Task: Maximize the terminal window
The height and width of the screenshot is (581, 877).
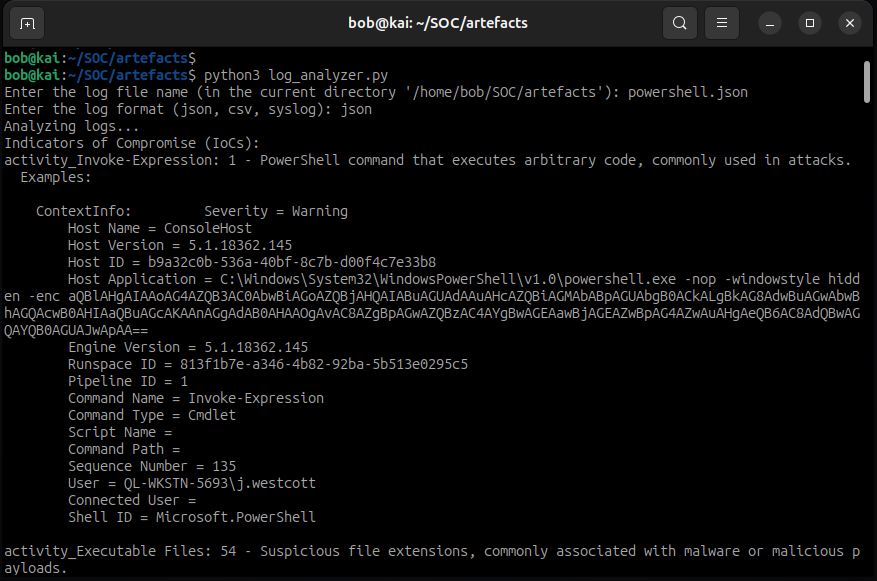Action: (x=810, y=22)
